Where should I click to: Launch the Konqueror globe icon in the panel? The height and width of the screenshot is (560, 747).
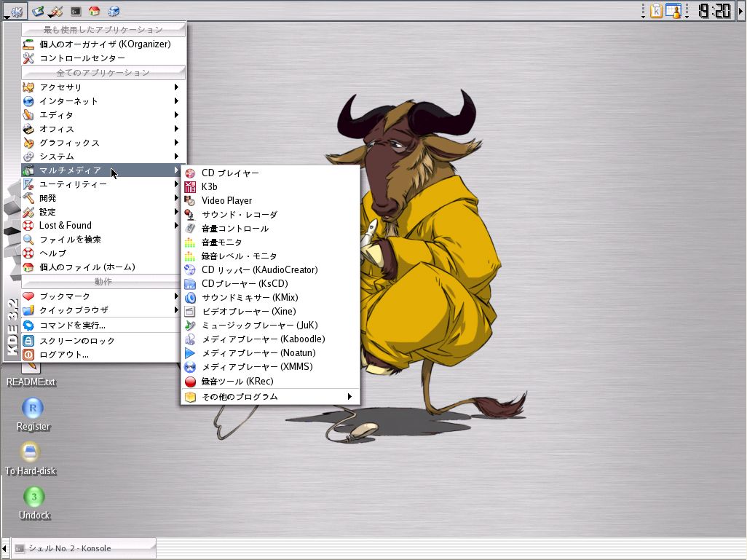click(114, 10)
